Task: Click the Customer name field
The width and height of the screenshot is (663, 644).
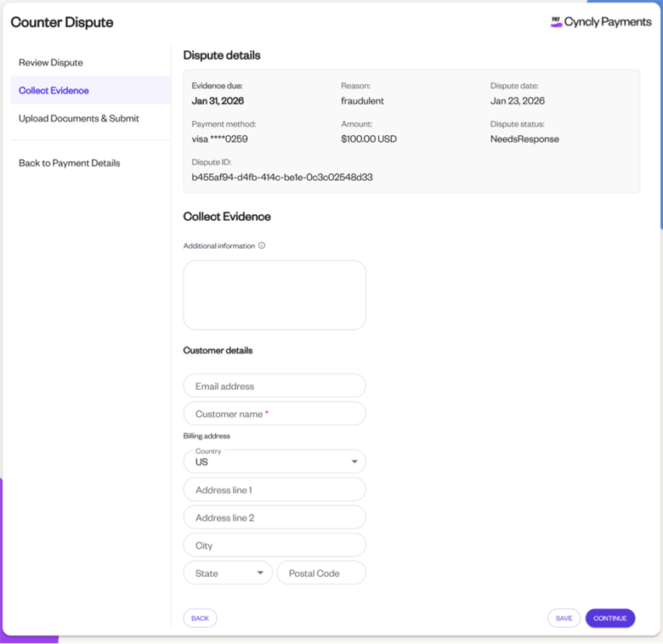Action: tap(275, 414)
